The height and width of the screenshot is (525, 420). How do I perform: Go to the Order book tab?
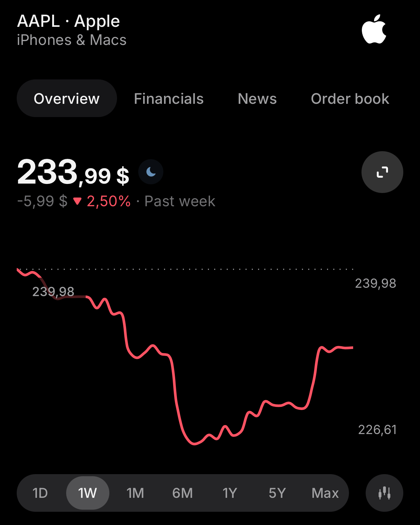[350, 99]
